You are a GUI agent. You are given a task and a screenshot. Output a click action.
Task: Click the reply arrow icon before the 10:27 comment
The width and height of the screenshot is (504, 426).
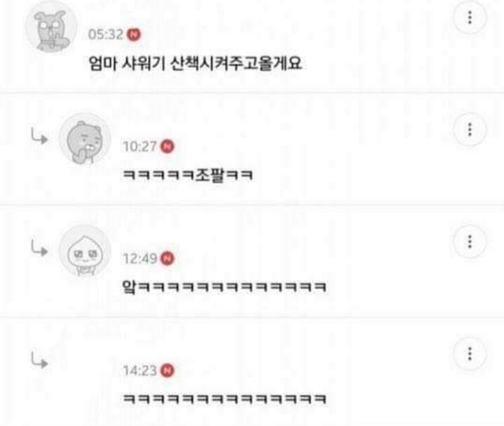coord(39,135)
